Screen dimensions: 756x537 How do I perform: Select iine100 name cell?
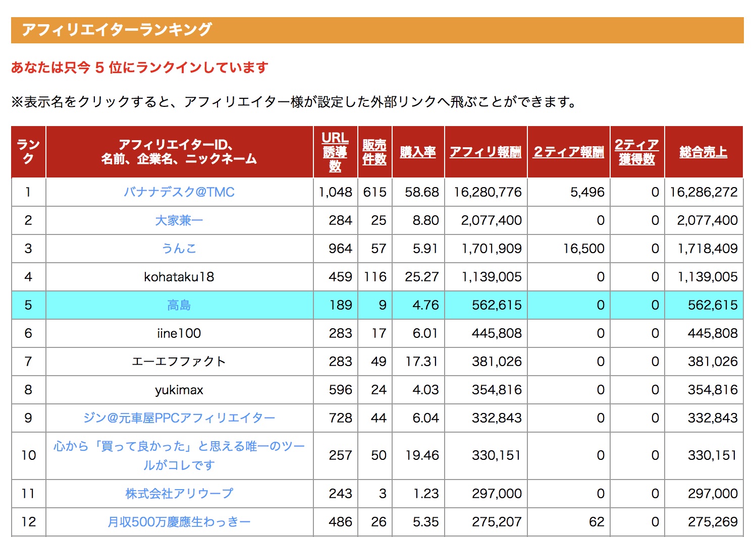[x=179, y=333]
